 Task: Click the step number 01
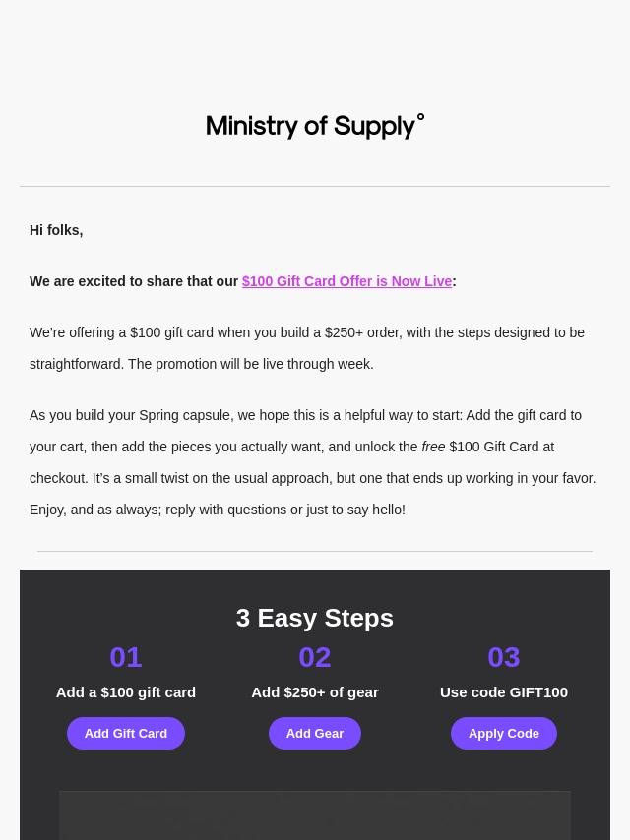126,656
